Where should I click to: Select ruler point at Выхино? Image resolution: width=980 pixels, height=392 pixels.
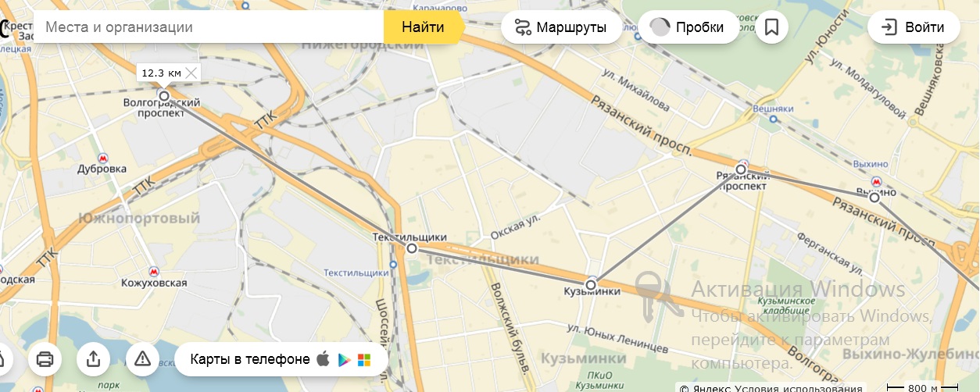click(874, 198)
